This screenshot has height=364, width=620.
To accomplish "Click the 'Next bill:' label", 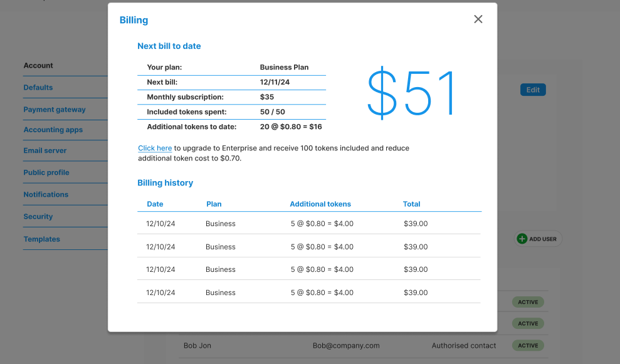I will [162, 82].
